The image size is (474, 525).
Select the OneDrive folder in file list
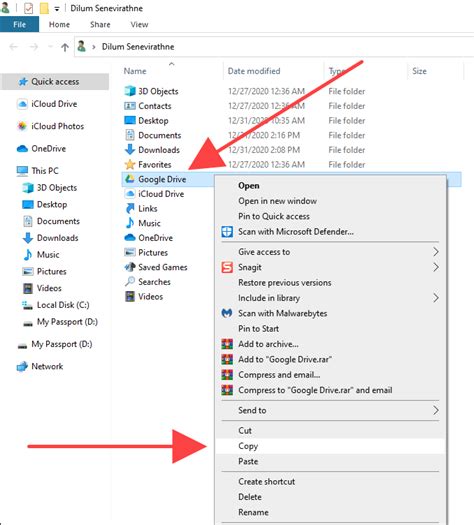[x=156, y=238]
